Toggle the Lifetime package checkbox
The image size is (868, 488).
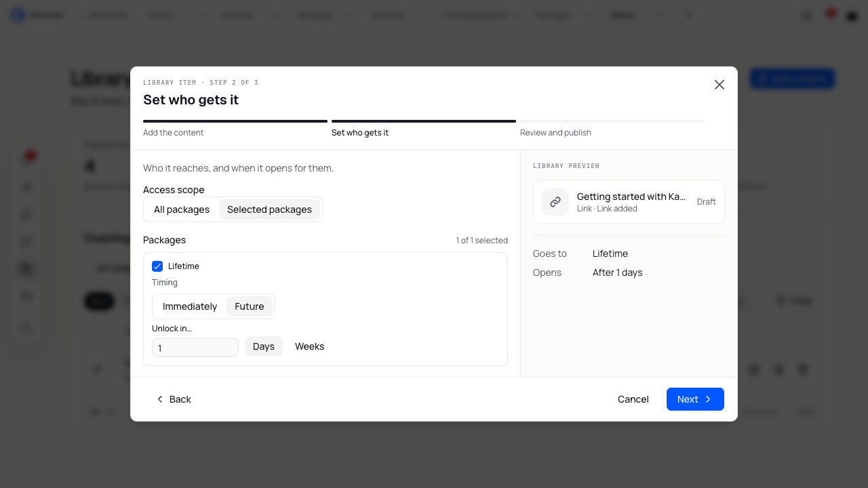[x=157, y=266]
